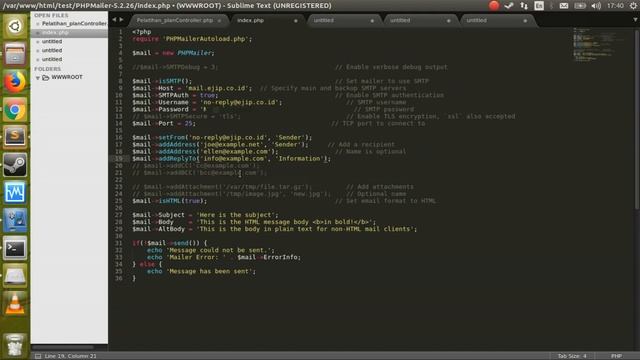Viewport: 640px width, 360px height.
Task: Click the line 'require PHPMailerAutoload.php'
Action: [192, 39]
